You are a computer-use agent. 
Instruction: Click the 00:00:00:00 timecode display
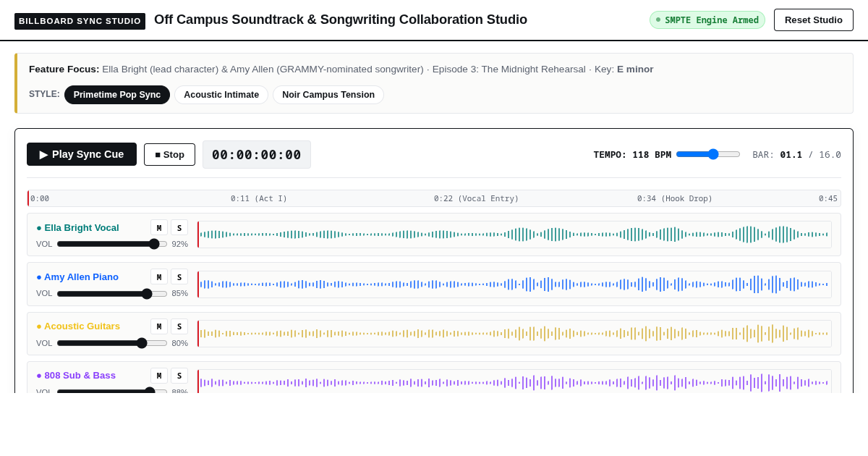[257, 155]
